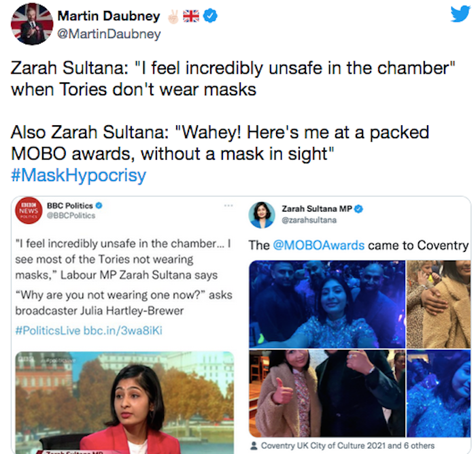Open the BBC News Politics avatar
Viewport: 476px width, 454px height.
[x=29, y=210]
